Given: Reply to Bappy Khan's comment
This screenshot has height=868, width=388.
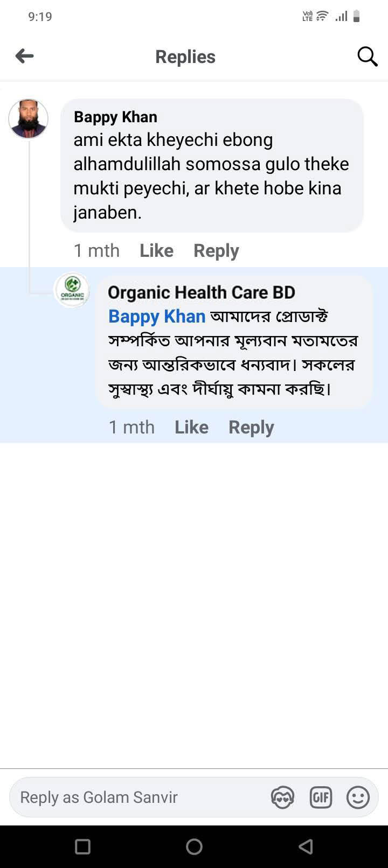Looking at the screenshot, I should coord(216,250).
